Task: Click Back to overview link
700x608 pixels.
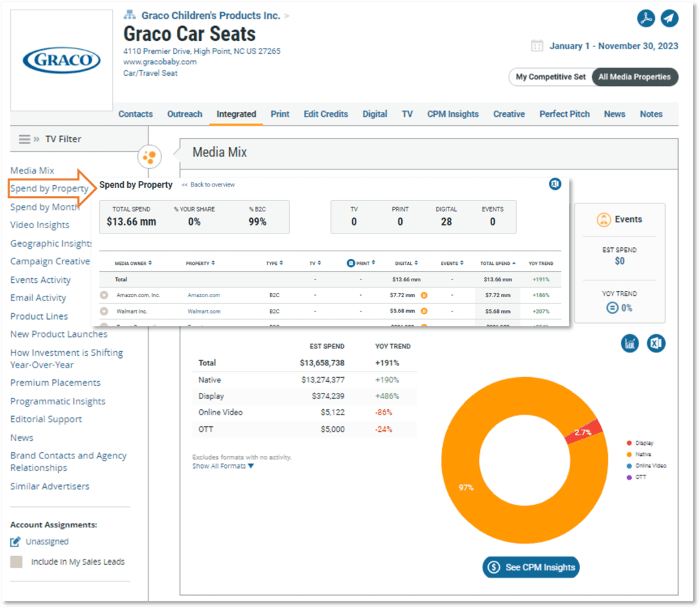Action: click(208, 185)
